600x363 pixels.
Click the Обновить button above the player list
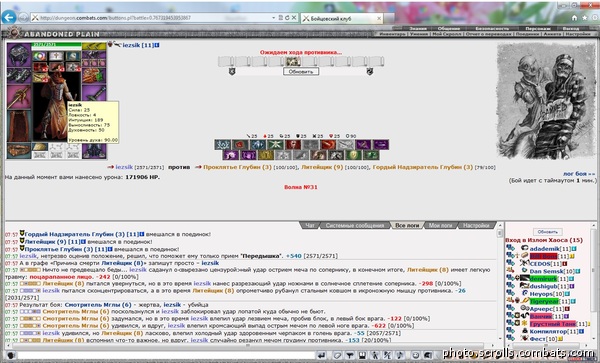[x=547, y=232]
